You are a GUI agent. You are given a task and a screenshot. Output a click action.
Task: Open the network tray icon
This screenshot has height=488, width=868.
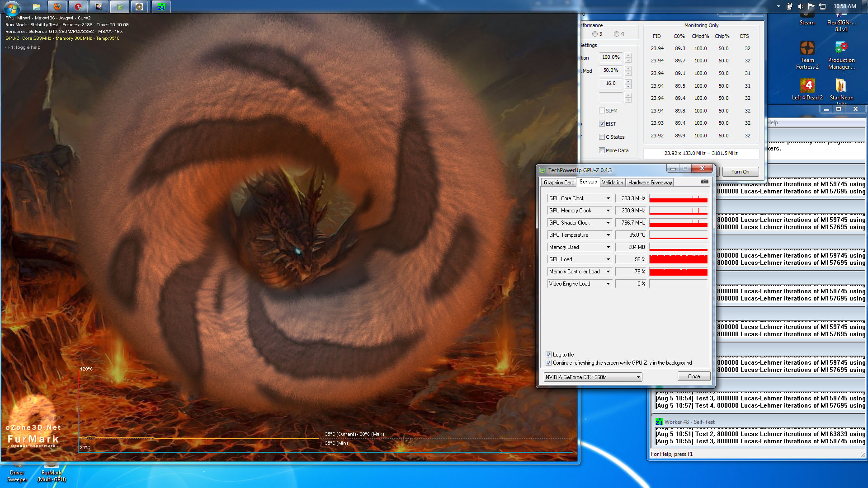(x=822, y=6)
